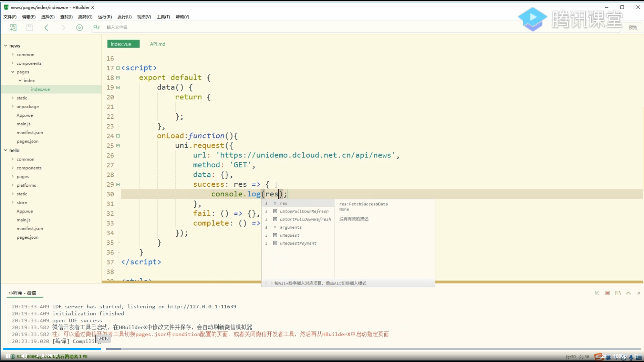Image resolution: width=644 pixels, height=362 pixels.
Task: Click the video progress bar
Action: [322, 349]
